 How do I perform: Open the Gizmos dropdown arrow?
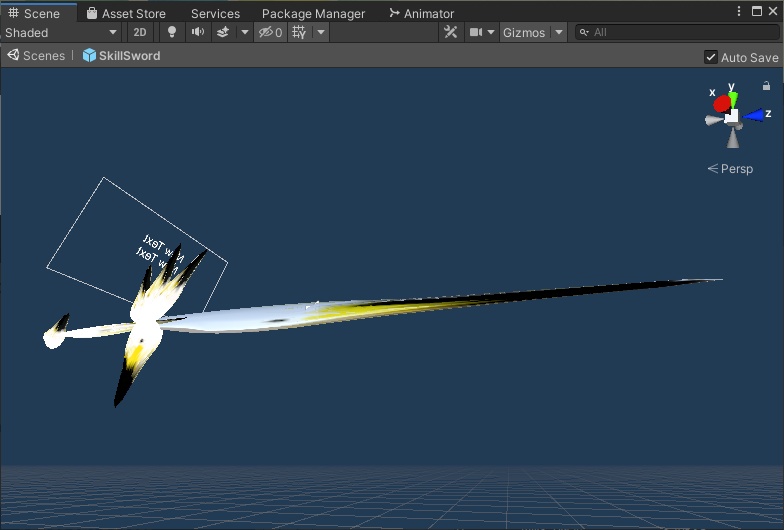(559, 32)
